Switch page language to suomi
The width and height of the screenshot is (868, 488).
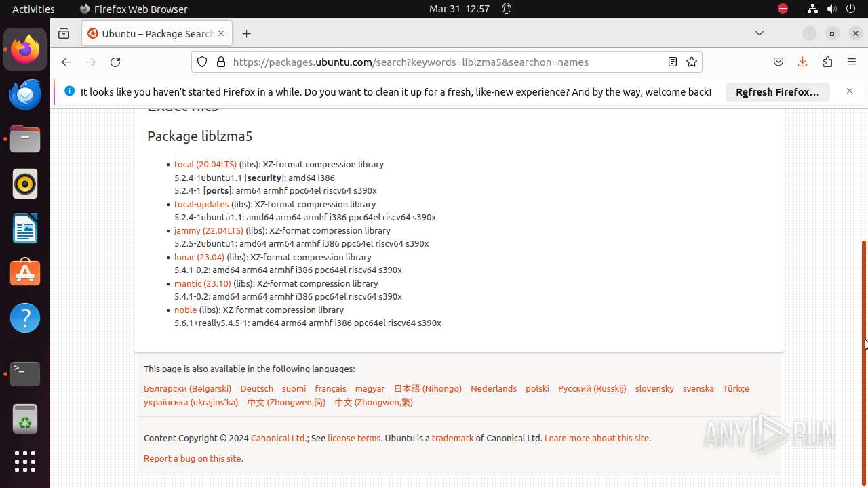[x=294, y=388]
